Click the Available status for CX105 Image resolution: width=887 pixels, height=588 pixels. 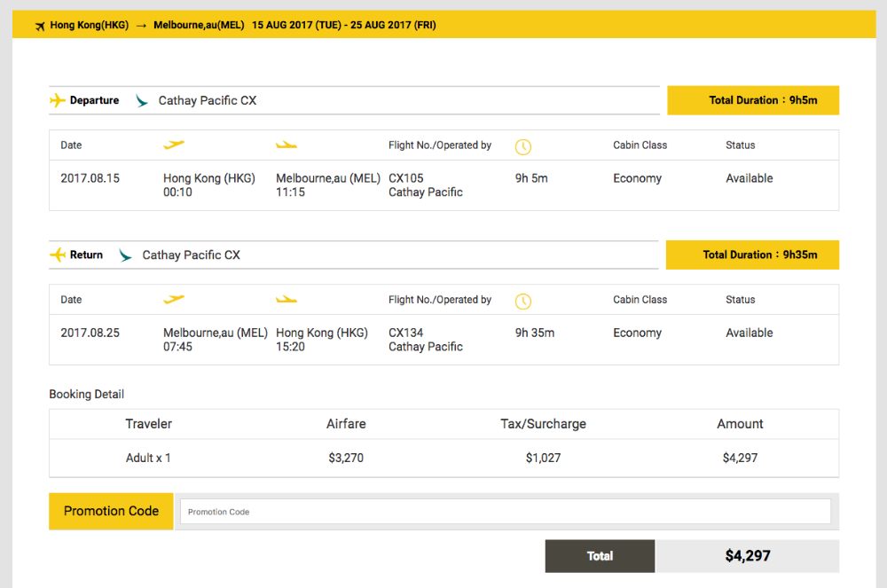749,178
